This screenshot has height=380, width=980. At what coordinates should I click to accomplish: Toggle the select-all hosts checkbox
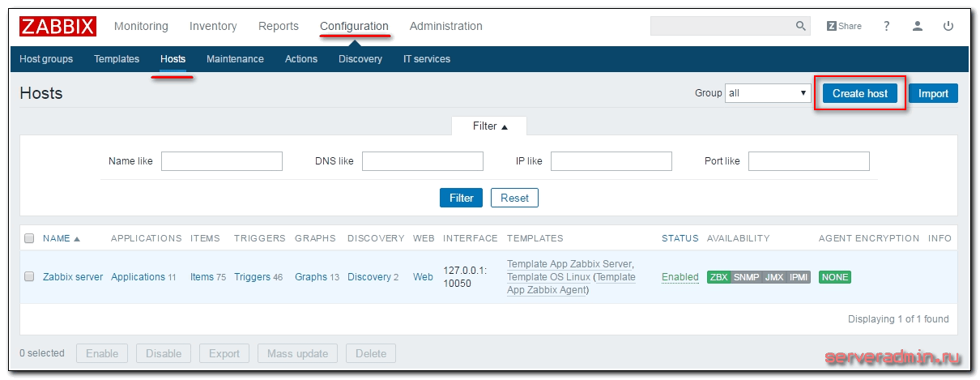(x=29, y=238)
